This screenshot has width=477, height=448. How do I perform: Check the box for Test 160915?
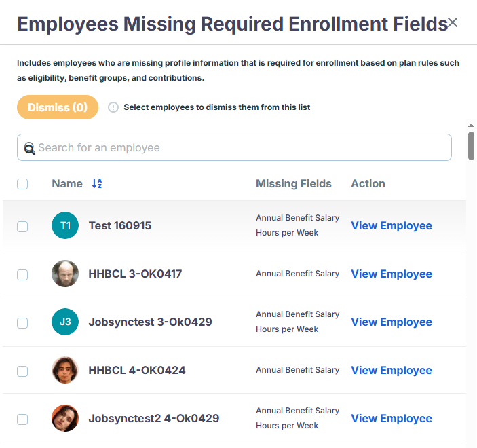click(22, 227)
